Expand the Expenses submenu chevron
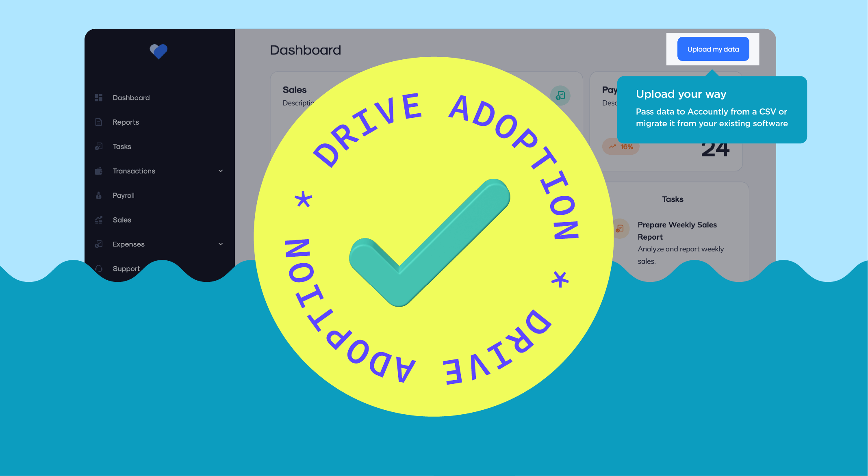This screenshot has height=476, width=868. (x=221, y=244)
